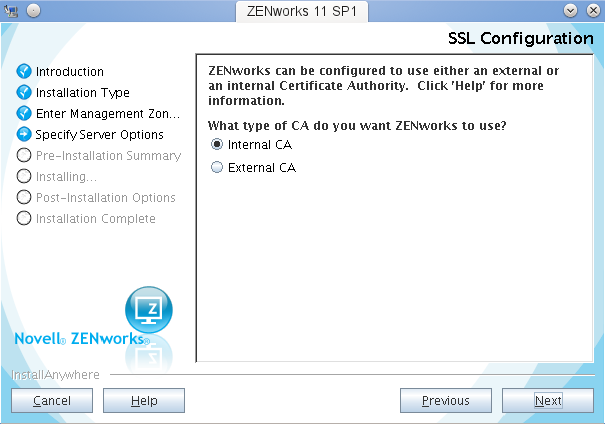605x424 pixels.
Task: Open Help for SSL configuration
Action: pyautogui.click(x=144, y=401)
